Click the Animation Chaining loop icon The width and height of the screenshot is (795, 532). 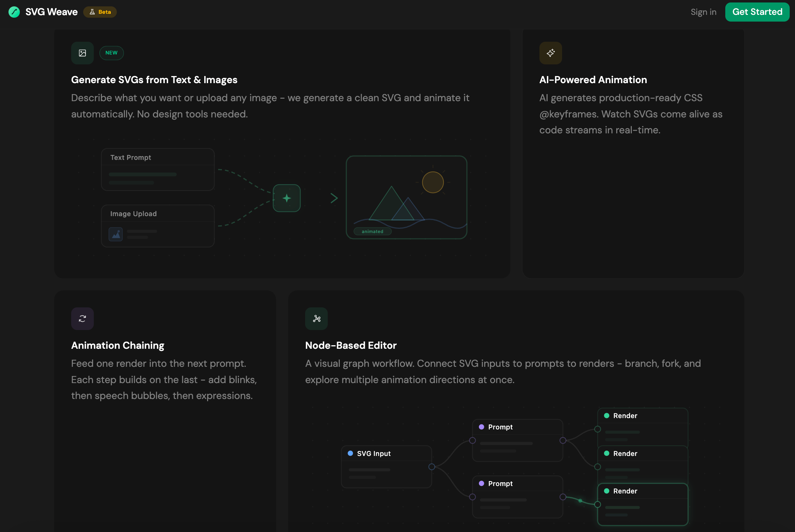(82, 319)
